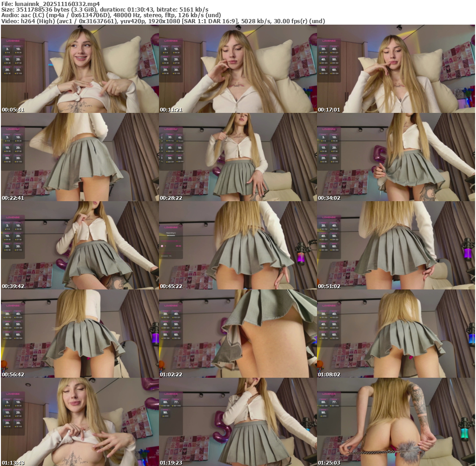The height and width of the screenshot is (466, 476).
Task: Click the thumbnail stamped 01:25:03
Action: pos(396,422)
